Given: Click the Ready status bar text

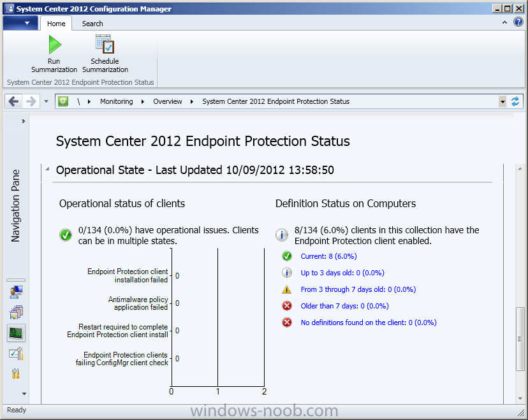Looking at the screenshot, I should (17, 410).
